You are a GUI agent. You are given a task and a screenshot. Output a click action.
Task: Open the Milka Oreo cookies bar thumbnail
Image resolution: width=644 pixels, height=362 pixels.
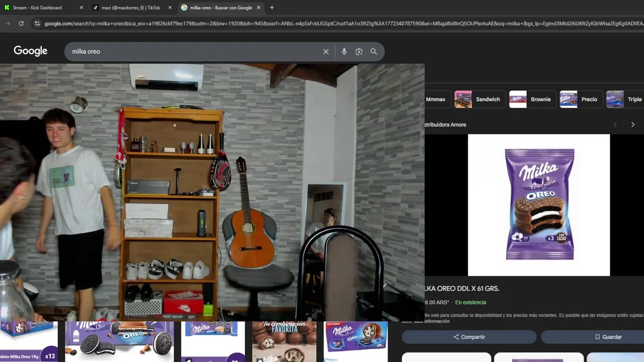click(x=119, y=342)
